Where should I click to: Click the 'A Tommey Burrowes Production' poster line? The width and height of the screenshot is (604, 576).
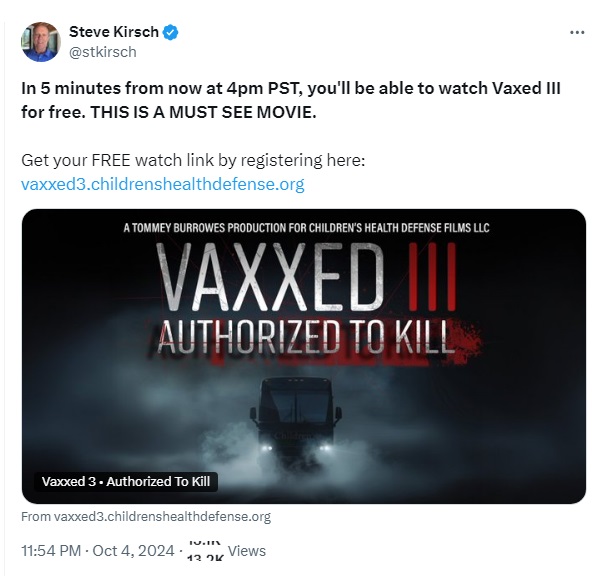point(306,228)
